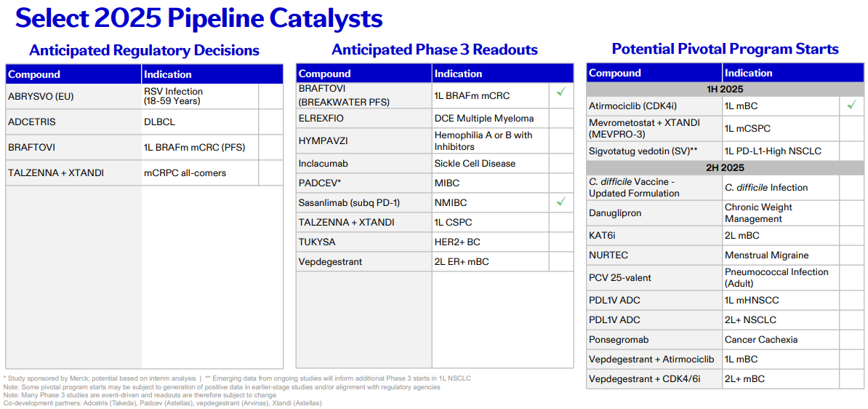Click the 'Co-development partners' footnote line
The image size is (868, 409).
pyautogui.click(x=163, y=403)
